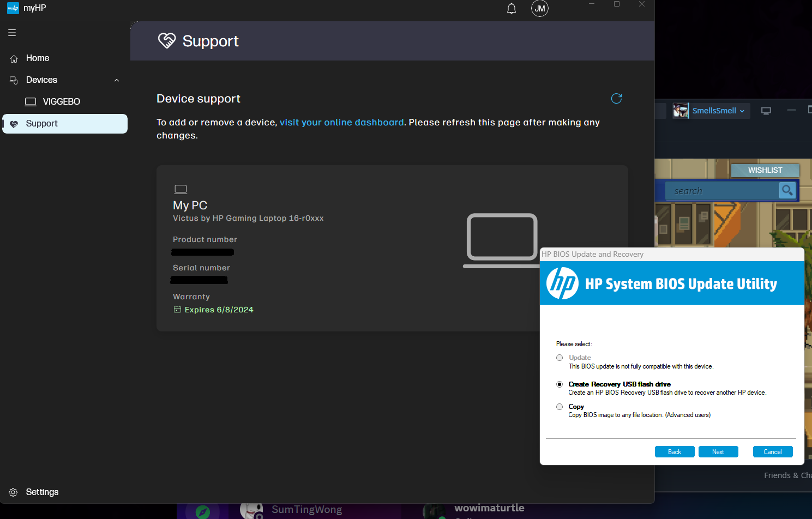The width and height of the screenshot is (812, 519).
Task: Click the Expires 6/8/2024 warranty text
Action: [x=219, y=310]
